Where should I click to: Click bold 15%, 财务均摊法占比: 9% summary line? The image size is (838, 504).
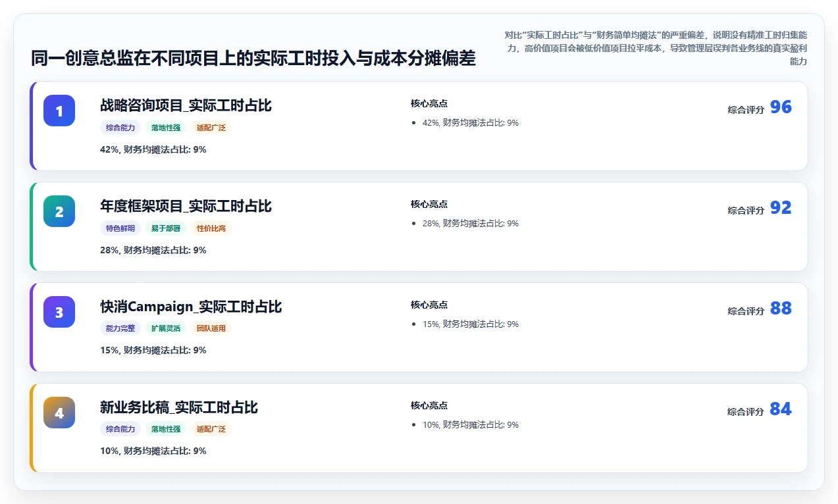click(153, 350)
